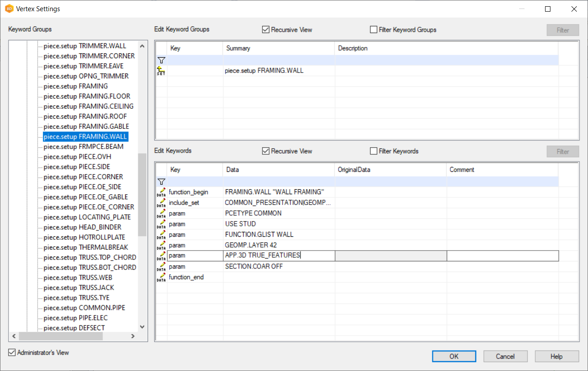Click the filter funnel icon in Keyword Groups grid
This screenshot has height=371, width=588.
tap(161, 60)
